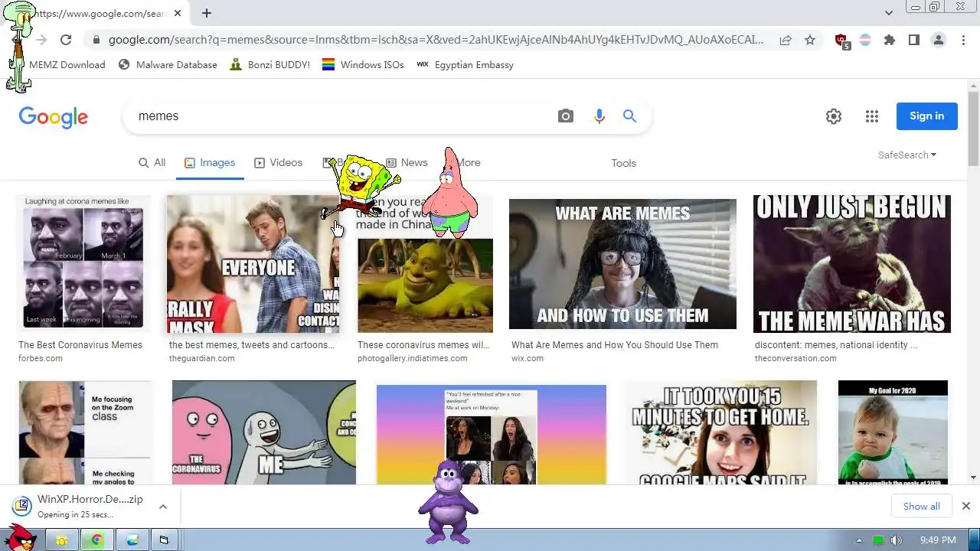Image resolution: width=980 pixels, height=551 pixels.
Task: Open the Google apps grid
Action: 872,116
